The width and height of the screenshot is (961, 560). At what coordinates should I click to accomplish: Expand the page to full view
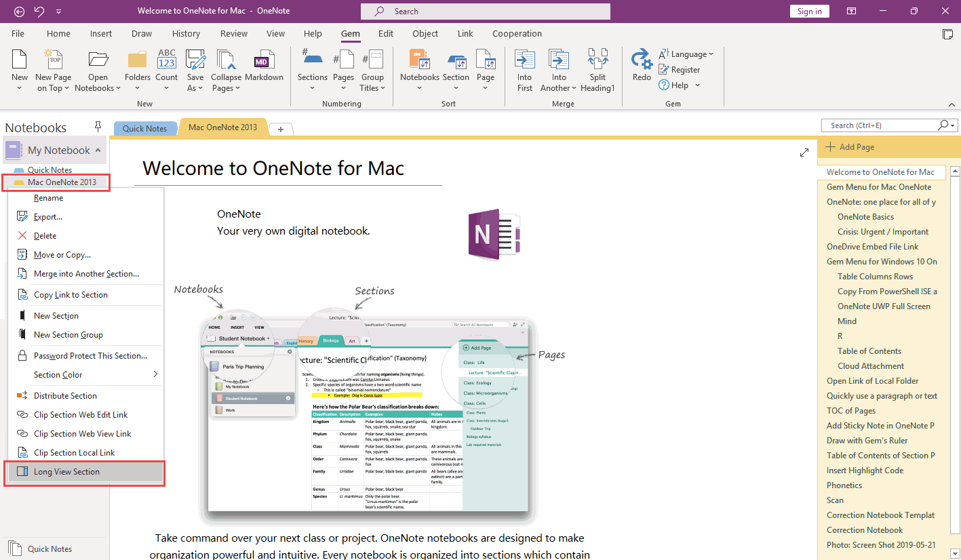coord(804,153)
